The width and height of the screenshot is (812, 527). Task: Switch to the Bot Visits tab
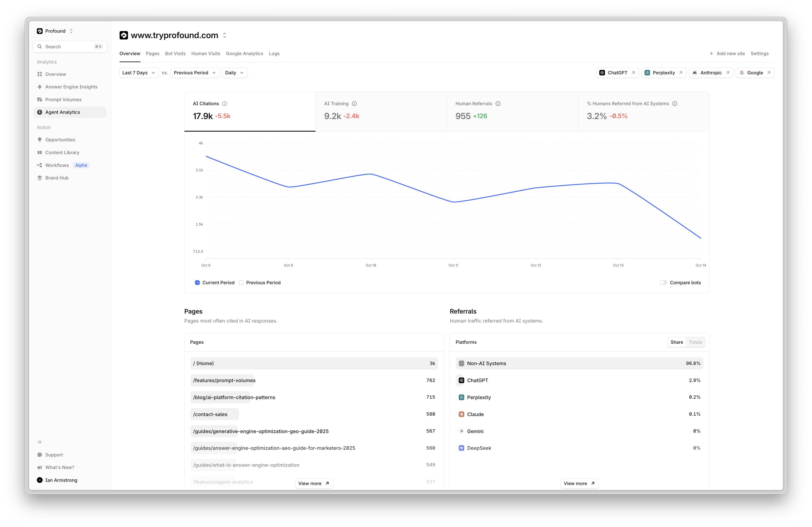click(175, 53)
